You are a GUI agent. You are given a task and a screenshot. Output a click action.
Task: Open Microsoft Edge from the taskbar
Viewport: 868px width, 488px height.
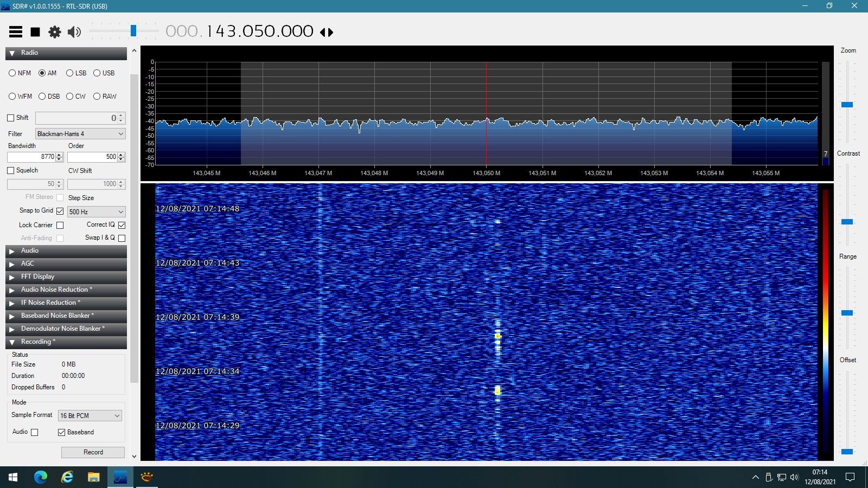pyautogui.click(x=41, y=477)
